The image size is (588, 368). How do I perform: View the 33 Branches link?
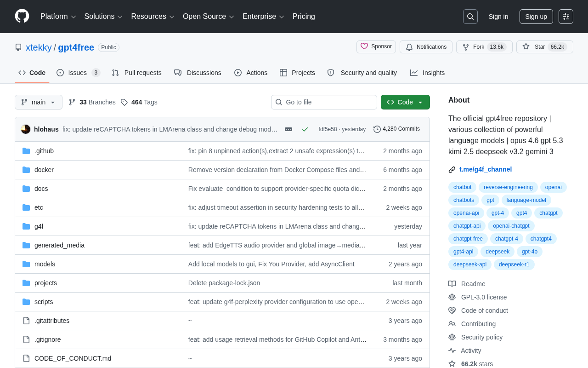(x=92, y=102)
